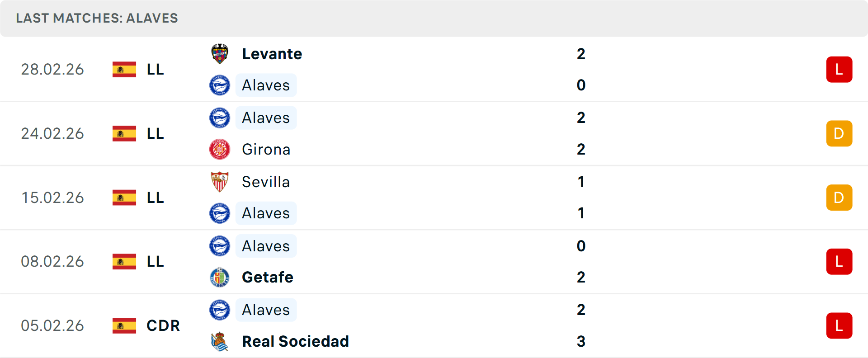Click the orange D badge for Girona match
Screen dimensions: 868x358
point(839,134)
